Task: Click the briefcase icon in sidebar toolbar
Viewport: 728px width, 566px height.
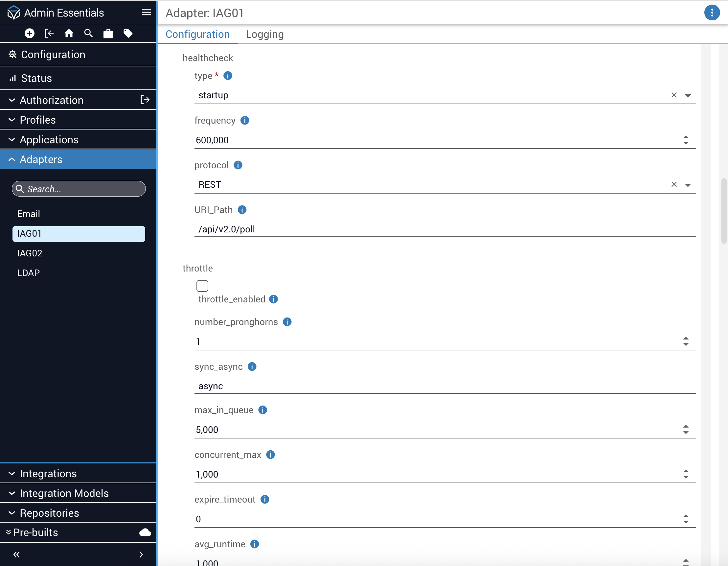Action: (x=108, y=34)
